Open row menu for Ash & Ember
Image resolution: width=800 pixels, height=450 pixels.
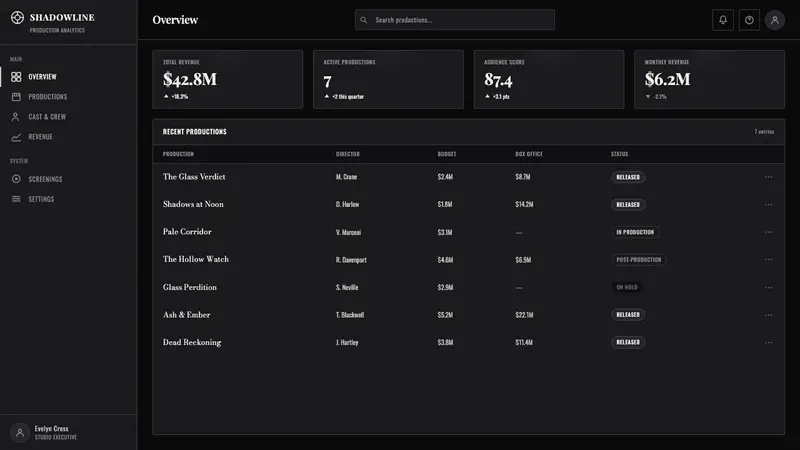pos(768,315)
